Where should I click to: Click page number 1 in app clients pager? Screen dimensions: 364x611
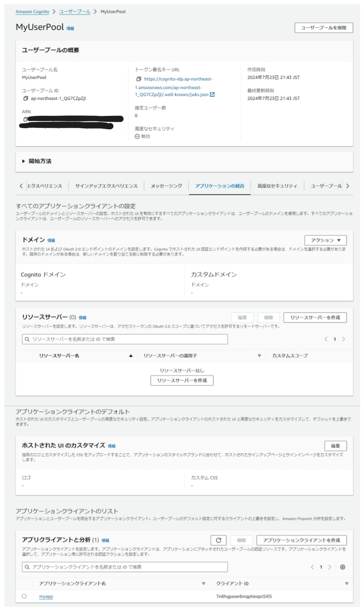pyautogui.click(x=321, y=567)
